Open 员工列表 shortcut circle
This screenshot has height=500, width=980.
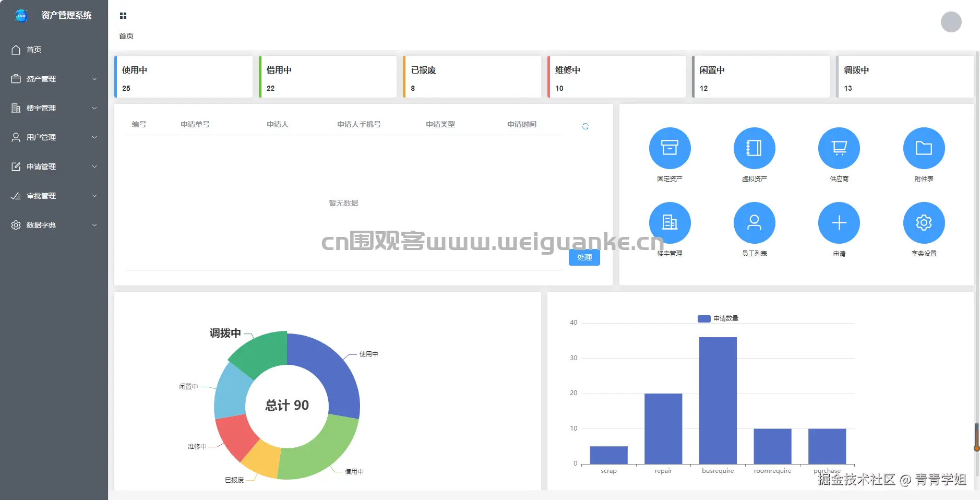click(755, 223)
